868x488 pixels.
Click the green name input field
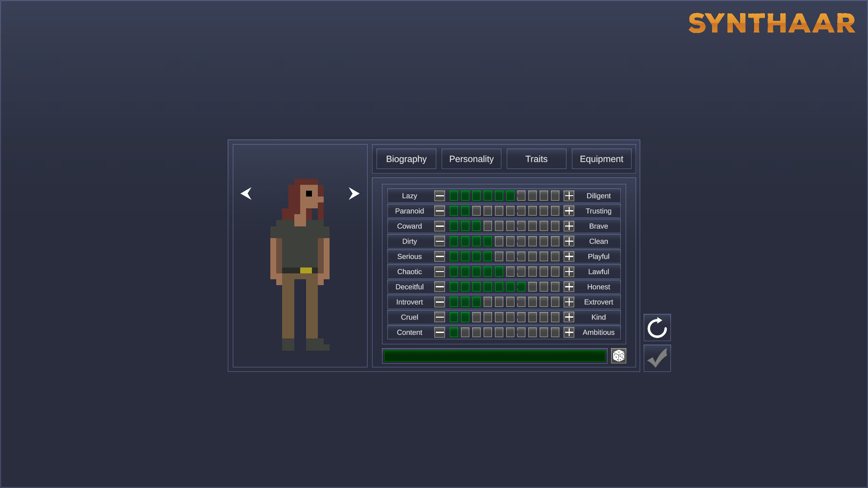click(495, 356)
